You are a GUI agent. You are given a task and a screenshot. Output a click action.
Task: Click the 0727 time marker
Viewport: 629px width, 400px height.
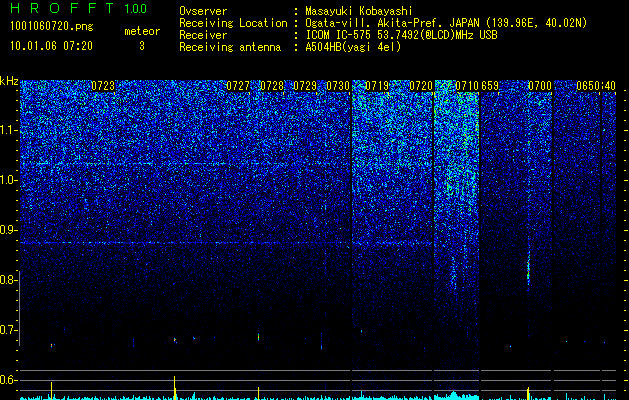click(238, 86)
